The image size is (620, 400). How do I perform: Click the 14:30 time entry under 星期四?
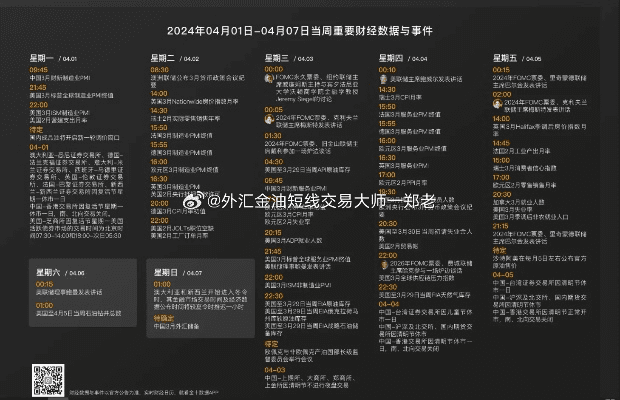tap(386, 89)
